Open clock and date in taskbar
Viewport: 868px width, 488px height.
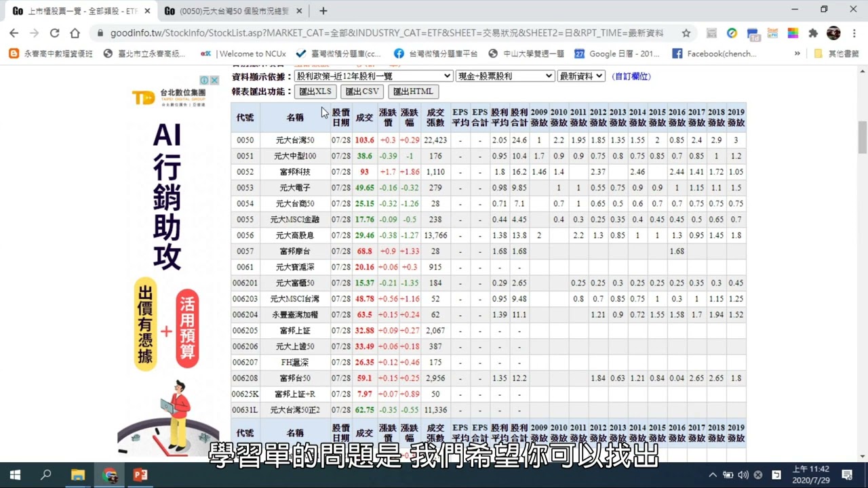click(x=810, y=475)
